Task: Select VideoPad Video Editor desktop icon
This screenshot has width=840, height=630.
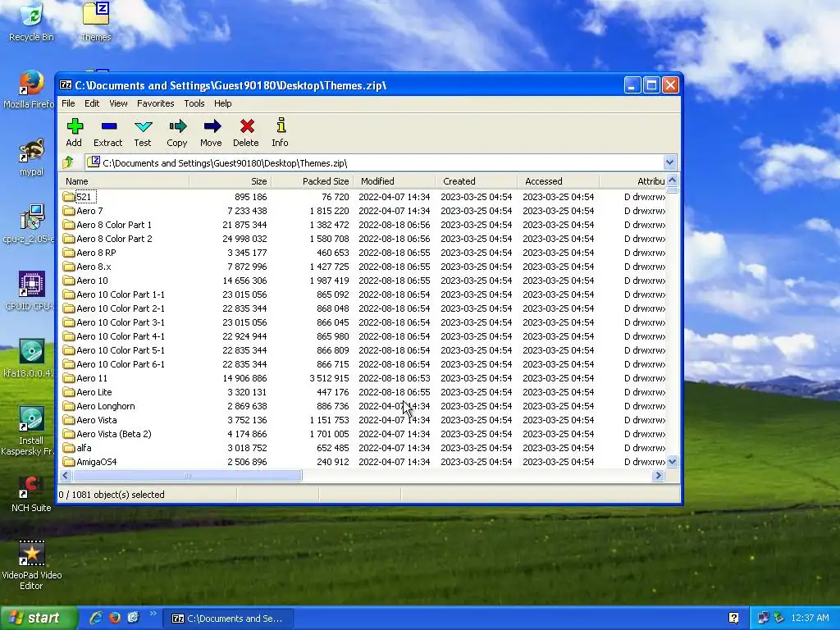Action: pos(31,565)
